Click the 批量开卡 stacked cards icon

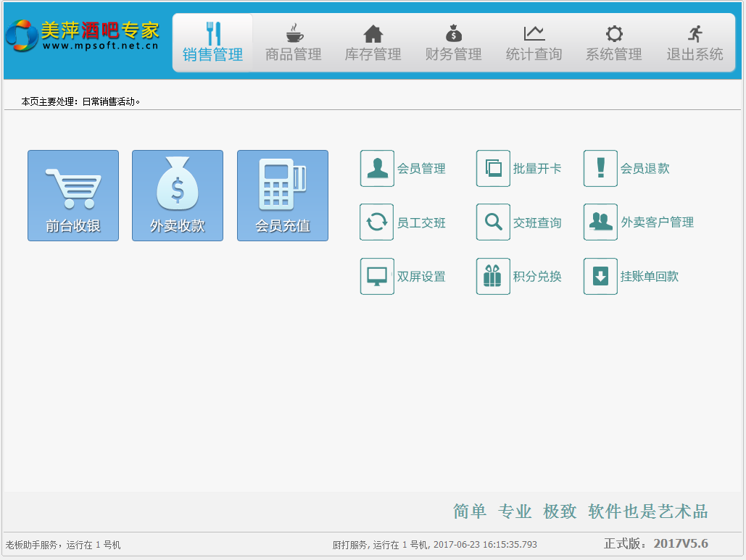pyautogui.click(x=493, y=169)
